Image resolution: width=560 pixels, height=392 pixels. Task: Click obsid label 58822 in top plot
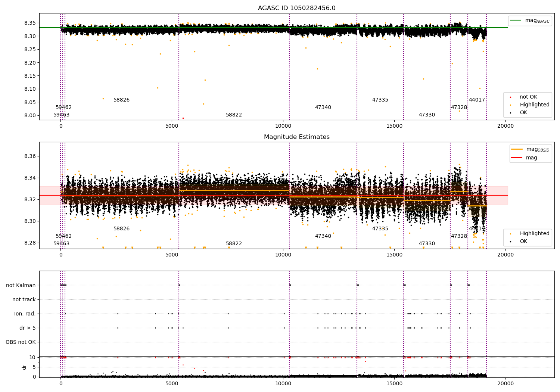234,115
